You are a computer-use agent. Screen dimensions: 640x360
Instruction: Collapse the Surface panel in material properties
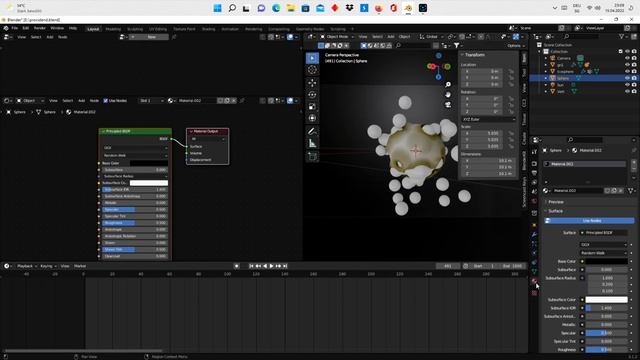555,211
